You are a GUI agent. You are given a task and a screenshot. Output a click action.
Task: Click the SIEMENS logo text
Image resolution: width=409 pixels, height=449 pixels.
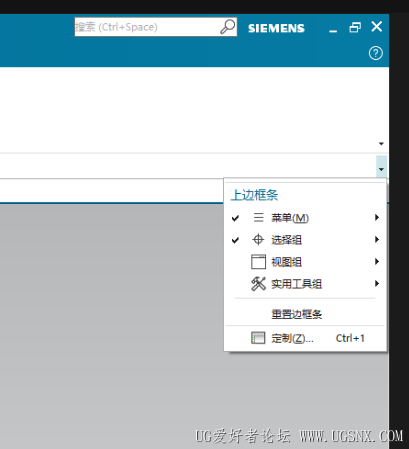276,28
